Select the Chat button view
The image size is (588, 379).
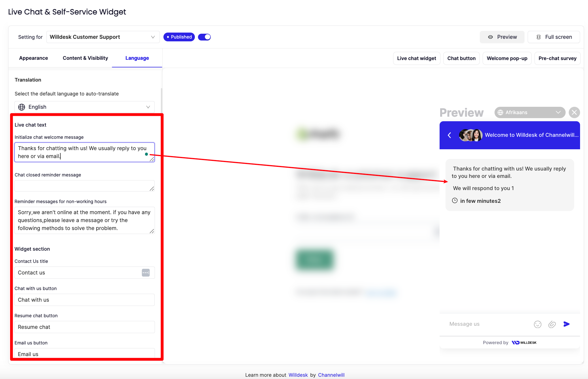461,58
